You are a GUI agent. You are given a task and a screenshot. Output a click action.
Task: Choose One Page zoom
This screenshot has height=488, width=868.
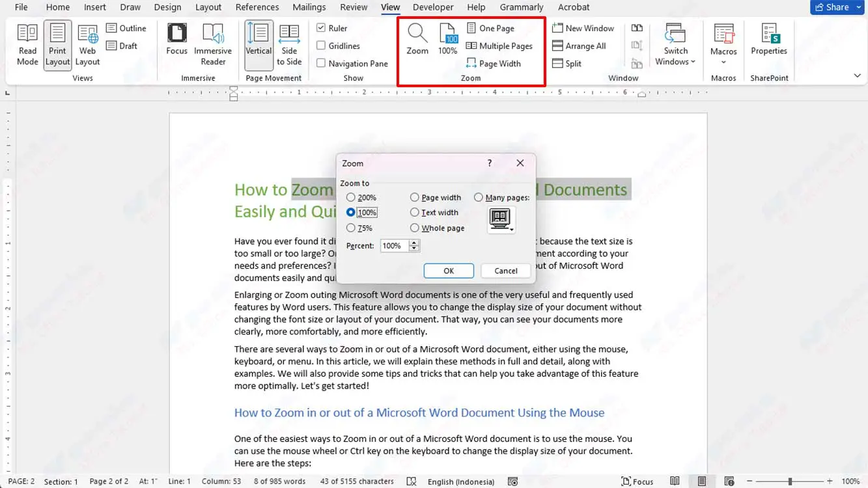click(491, 28)
